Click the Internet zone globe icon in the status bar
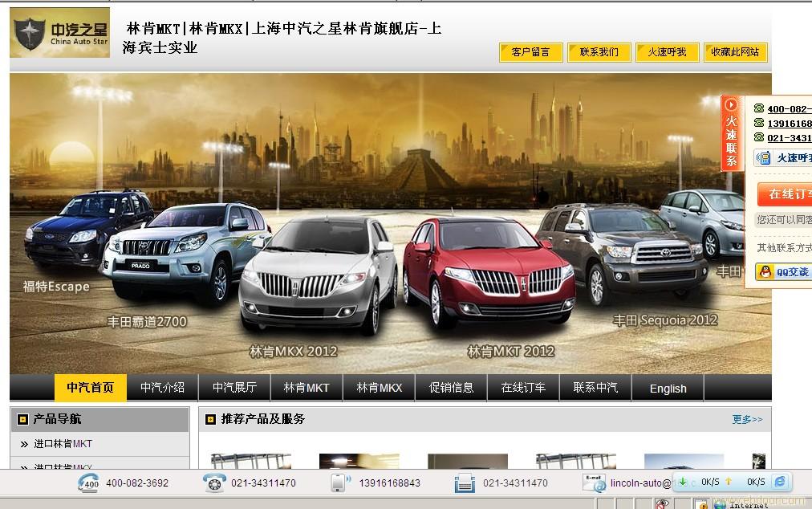Viewport: 812px width, 509px height. click(720, 504)
